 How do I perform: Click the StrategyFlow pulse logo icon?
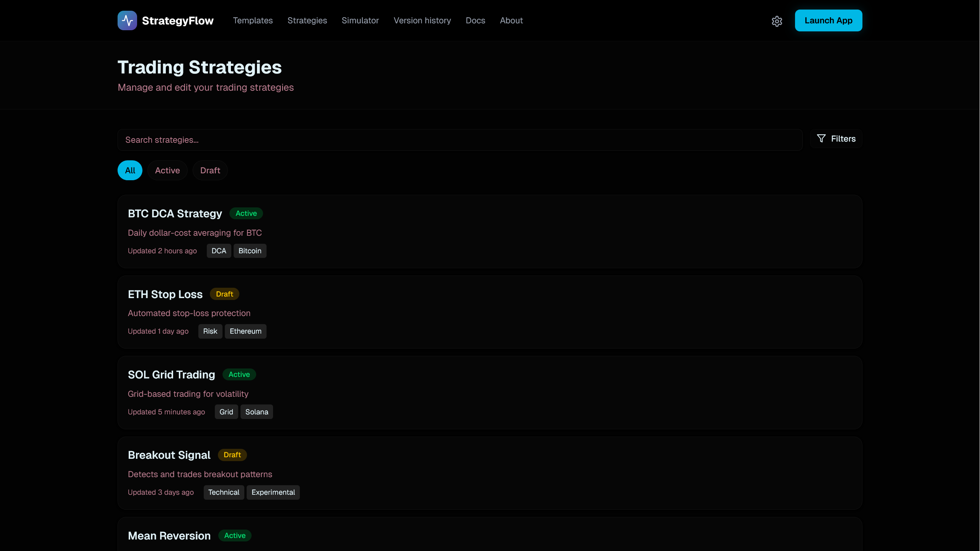pos(127,20)
